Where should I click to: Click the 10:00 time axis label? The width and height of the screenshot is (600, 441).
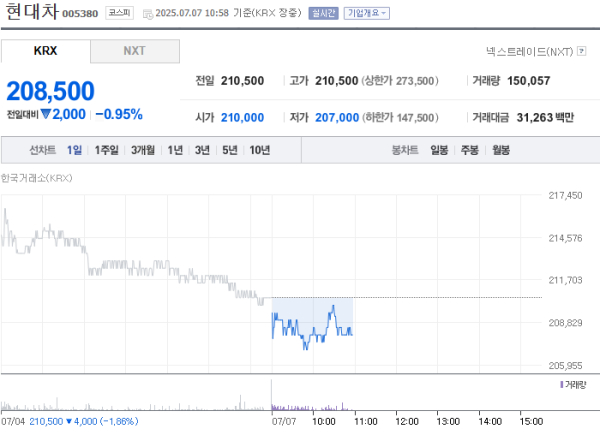pos(324,421)
